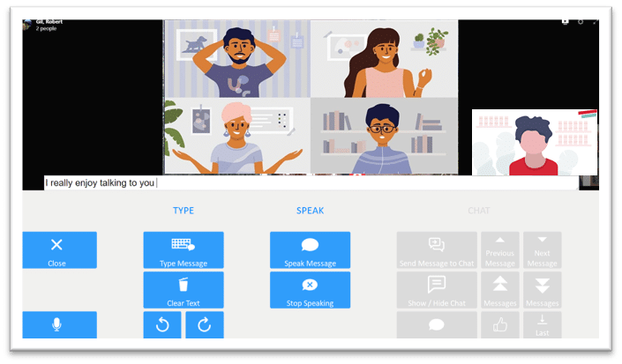Viewport: 622px width, 364px height.
Task: Select the bottom-right participant wearing glasses
Action: 384,136
